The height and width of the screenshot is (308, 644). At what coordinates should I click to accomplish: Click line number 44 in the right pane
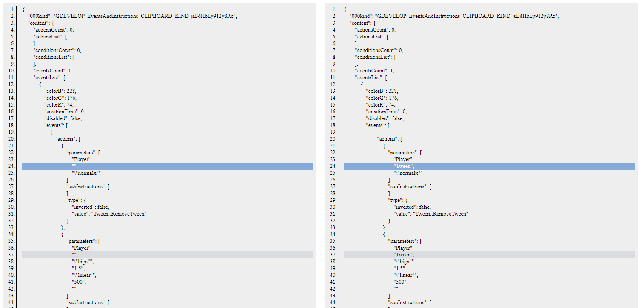pos(333,302)
